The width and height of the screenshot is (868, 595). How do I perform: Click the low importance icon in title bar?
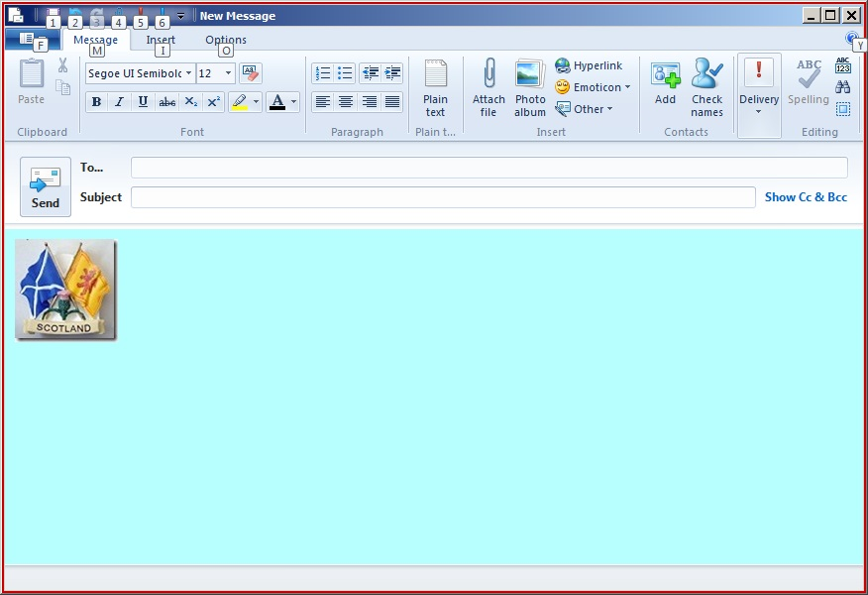click(x=163, y=15)
